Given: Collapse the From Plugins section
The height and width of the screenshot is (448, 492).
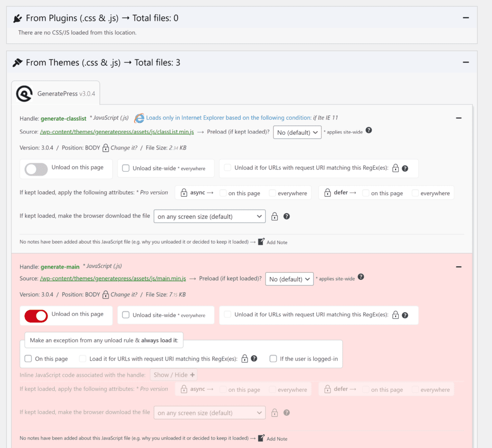Looking at the screenshot, I should pos(466,18).
